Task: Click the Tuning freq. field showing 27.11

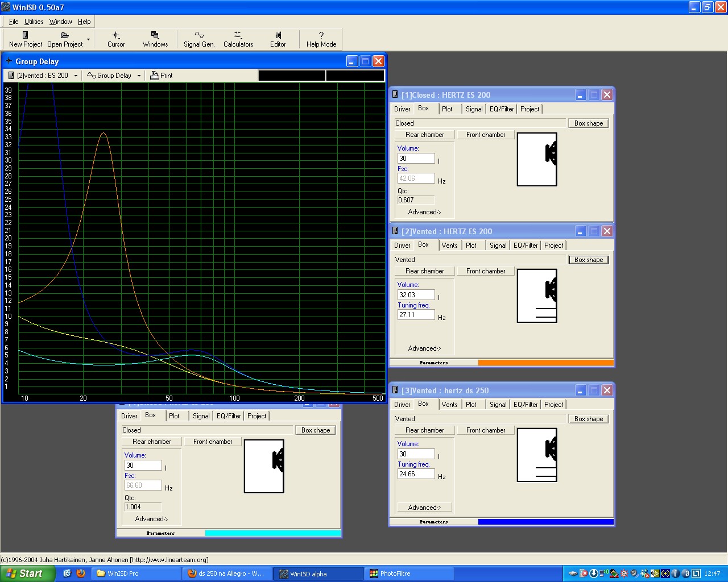Action: pos(416,315)
